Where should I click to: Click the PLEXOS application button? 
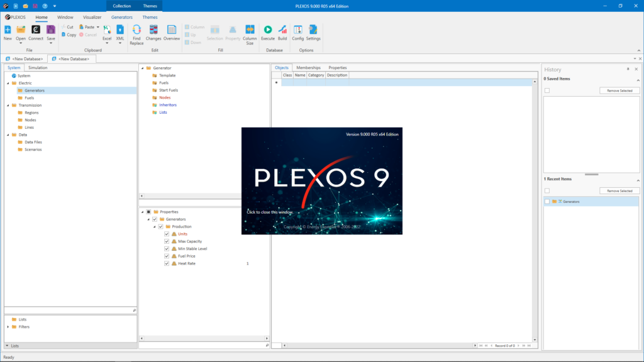[15, 17]
